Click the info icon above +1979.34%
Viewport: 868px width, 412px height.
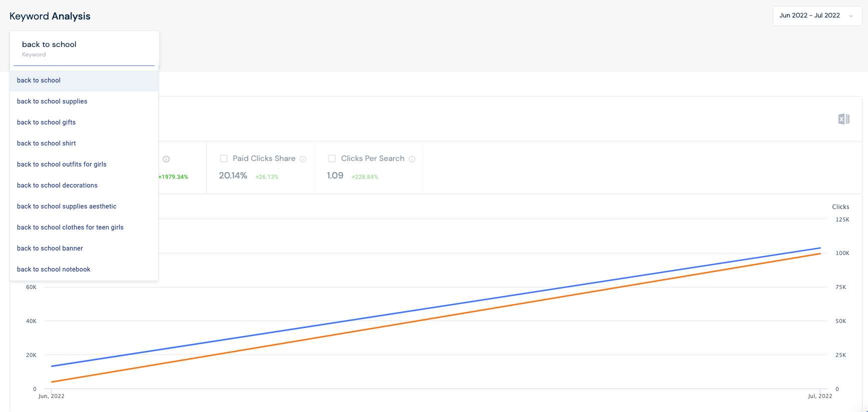[166, 159]
